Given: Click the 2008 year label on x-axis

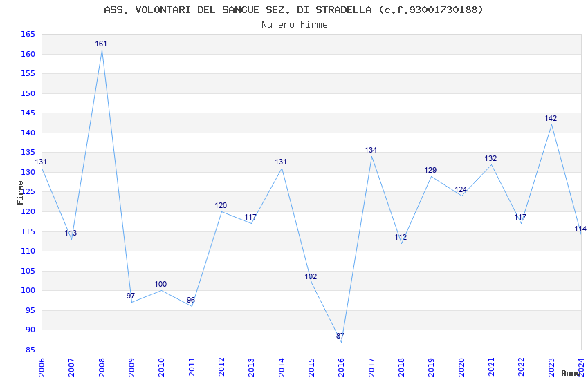Looking at the screenshot, I should click(x=102, y=368).
